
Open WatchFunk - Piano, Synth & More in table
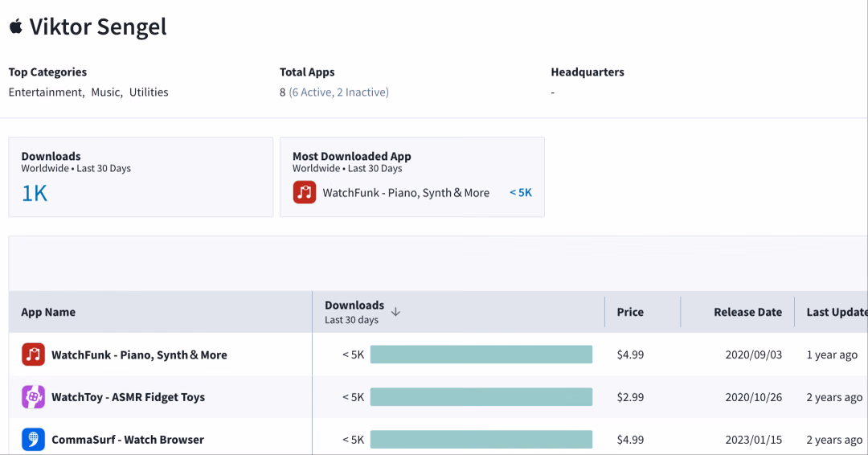tap(140, 355)
